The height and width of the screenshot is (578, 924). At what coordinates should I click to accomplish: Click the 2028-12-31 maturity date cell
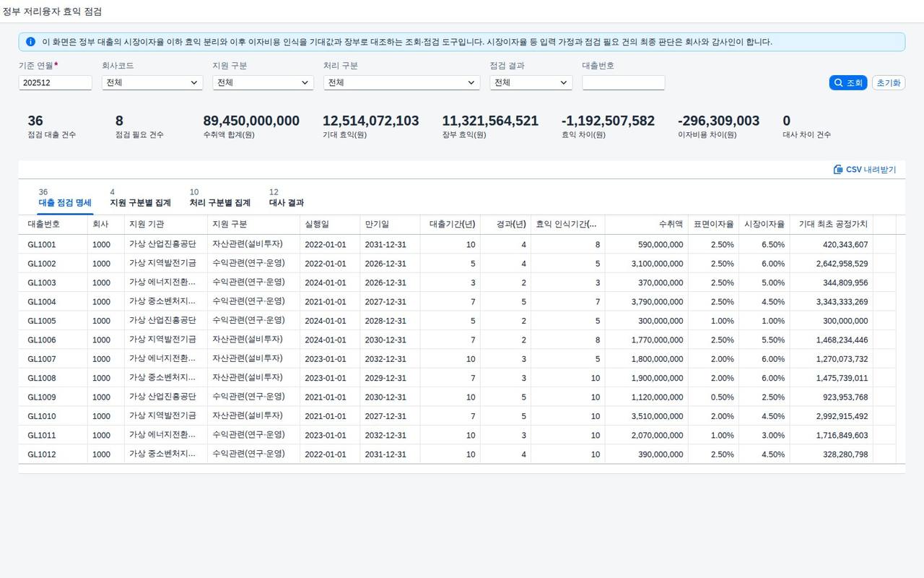pyautogui.click(x=385, y=321)
